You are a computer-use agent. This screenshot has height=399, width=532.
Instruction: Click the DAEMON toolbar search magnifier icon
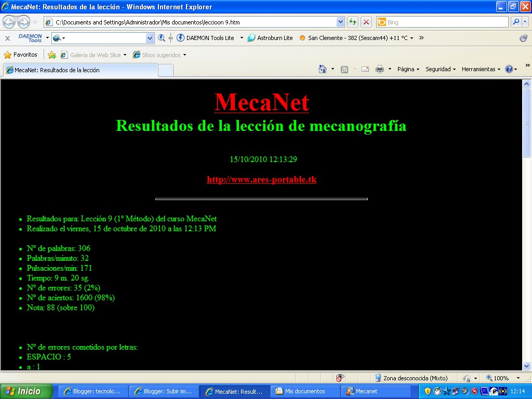click(x=162, y=38)
